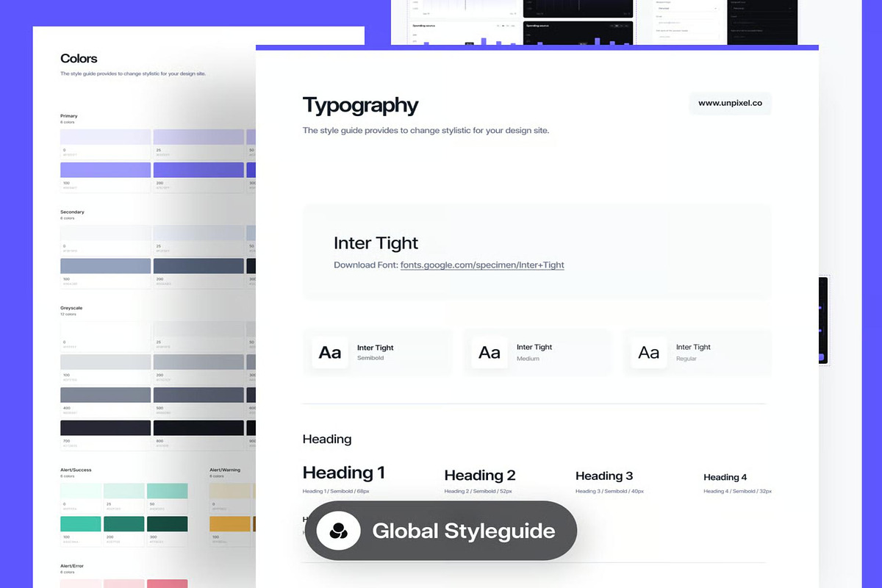Click the Greyscale section heading
Screen dimensions: 882x588
(72, 308)
